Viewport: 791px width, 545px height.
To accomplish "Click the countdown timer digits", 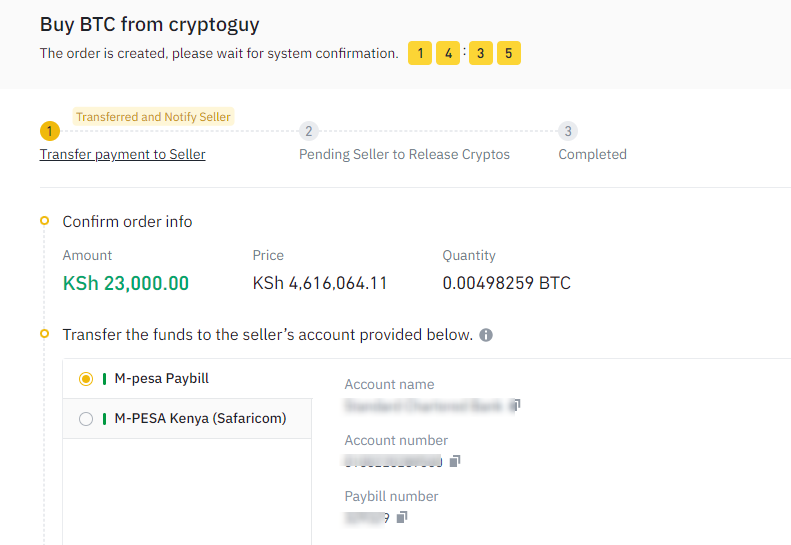I will (464, 53).
